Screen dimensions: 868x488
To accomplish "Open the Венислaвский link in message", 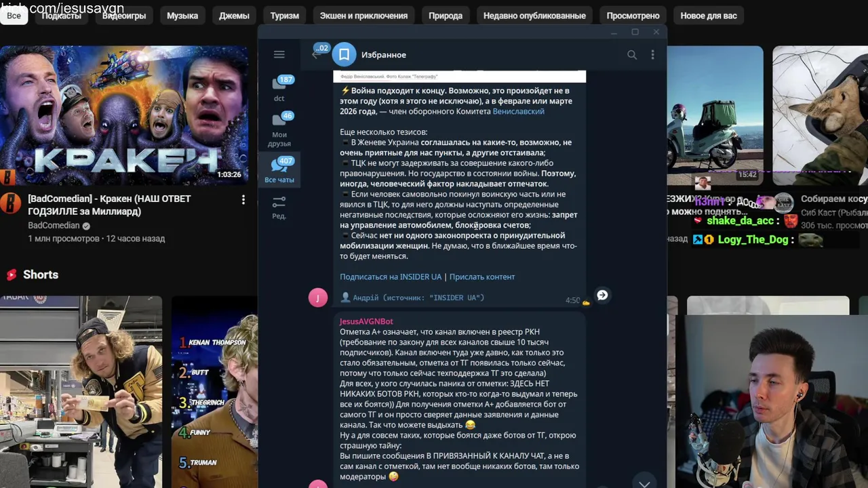I will tap(518, 111).
